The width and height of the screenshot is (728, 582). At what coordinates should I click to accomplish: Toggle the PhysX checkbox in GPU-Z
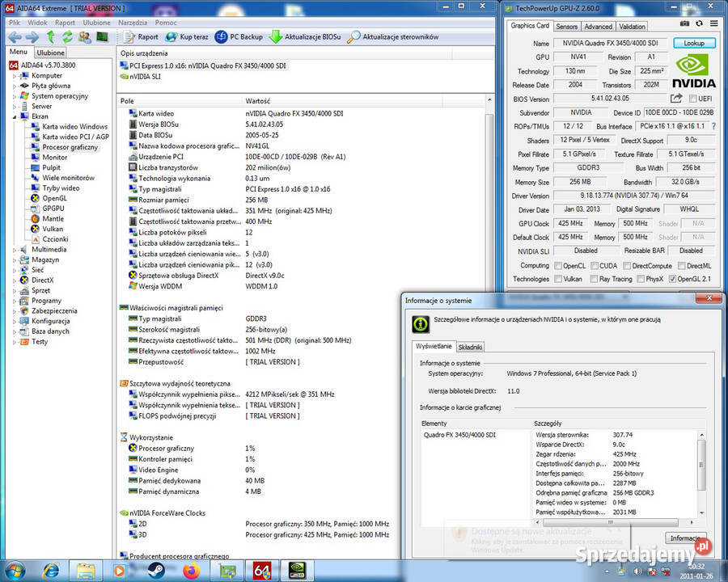(x=641, y=278)
